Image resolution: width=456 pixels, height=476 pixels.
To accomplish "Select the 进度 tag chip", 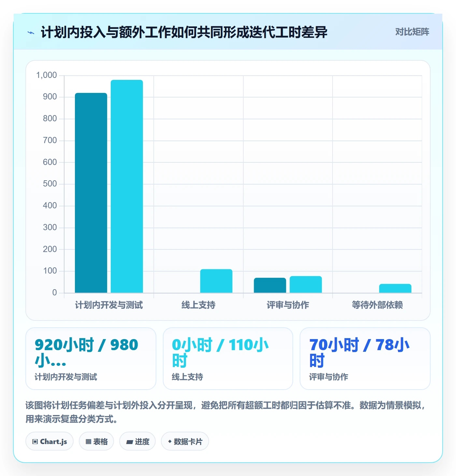I will click(137, 441).
